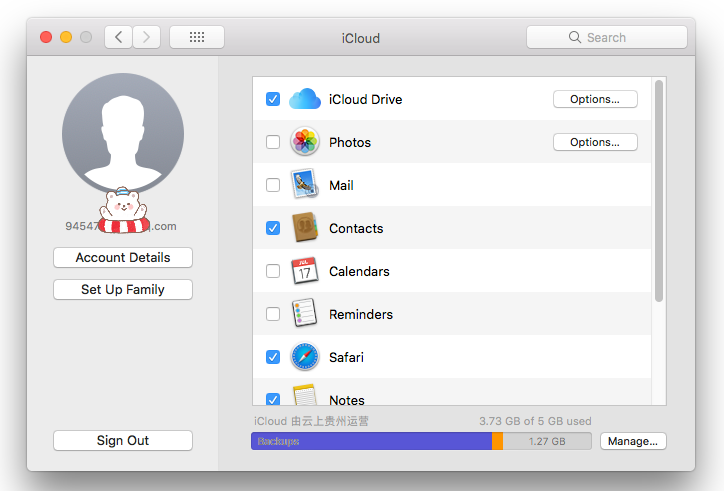Click the Mail stamp icon

point(305,184)
